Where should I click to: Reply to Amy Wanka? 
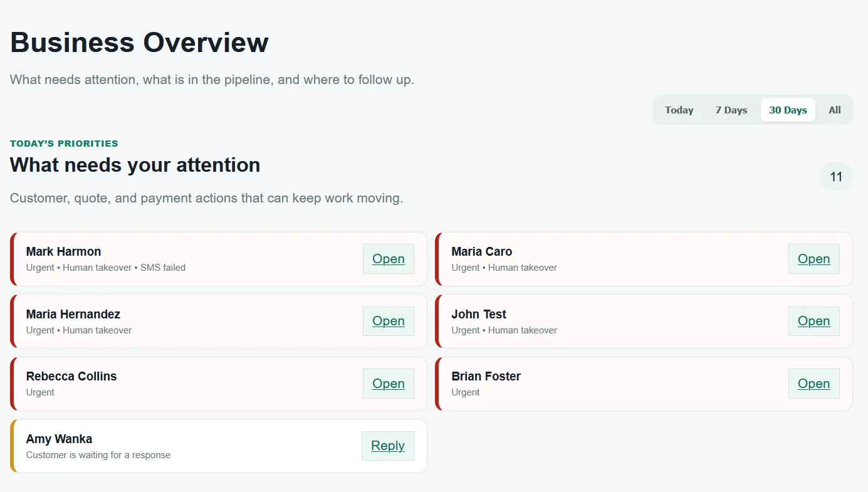tap(388, 446)
